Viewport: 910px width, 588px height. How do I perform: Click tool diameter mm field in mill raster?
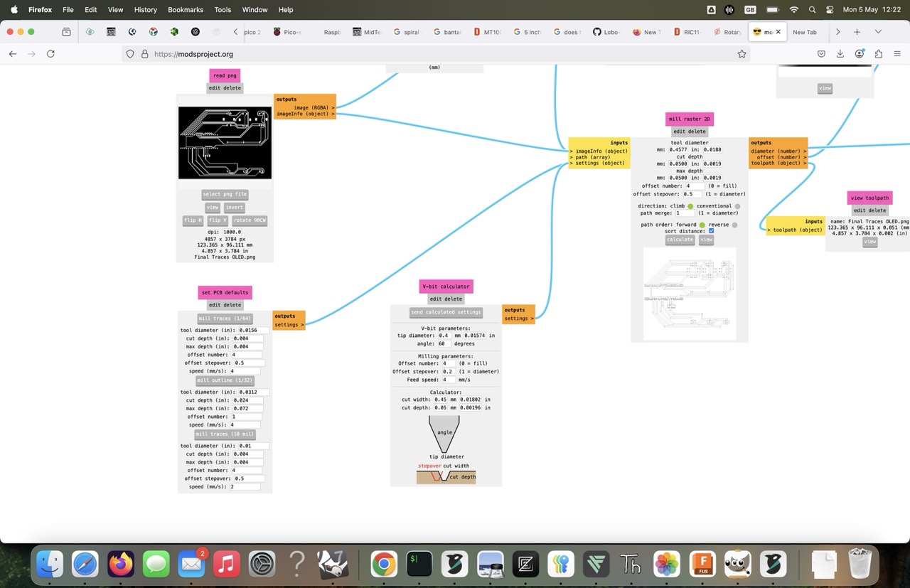pyautogui.click(x=678, y=150)
